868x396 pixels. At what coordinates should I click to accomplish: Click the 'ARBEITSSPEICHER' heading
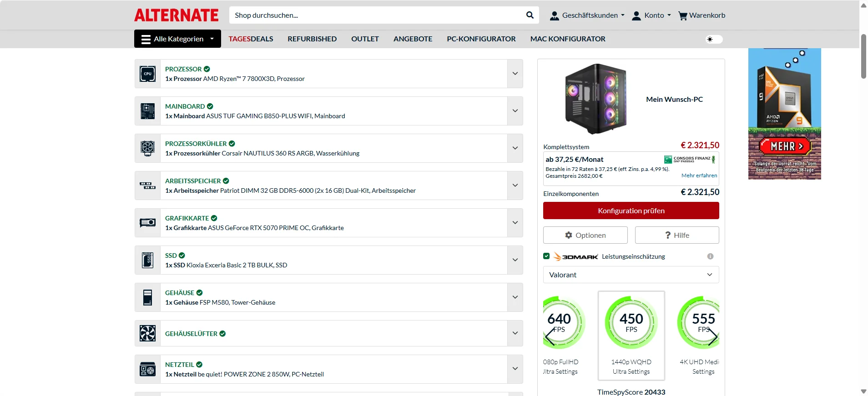click(x=193, y=181)
